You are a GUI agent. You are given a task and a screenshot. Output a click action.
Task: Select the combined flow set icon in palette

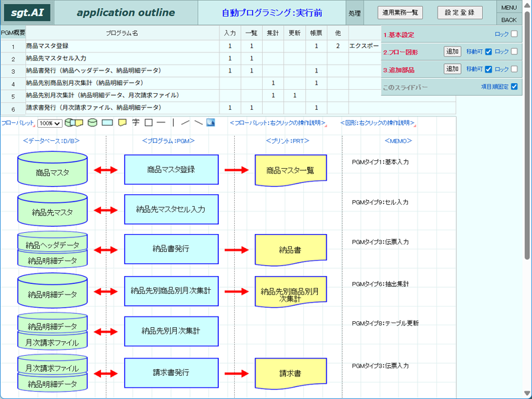74,122
